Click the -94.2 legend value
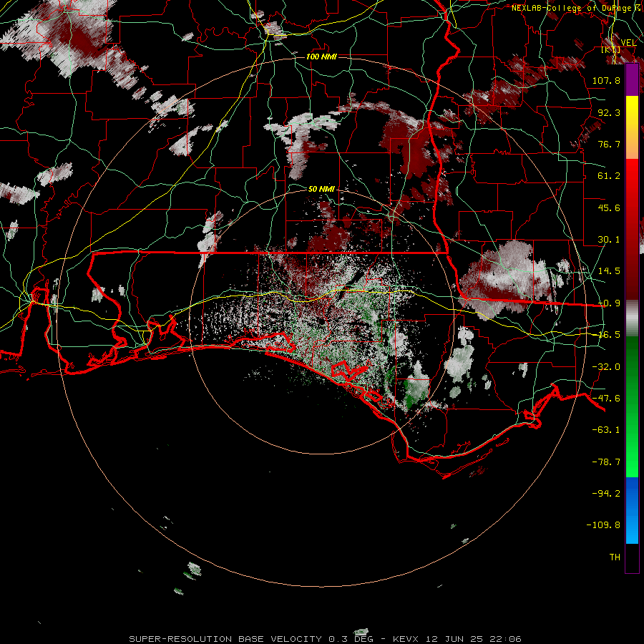The width and height of the screenshot is (644, 644). pyautogui.click(x=606, y=493)
